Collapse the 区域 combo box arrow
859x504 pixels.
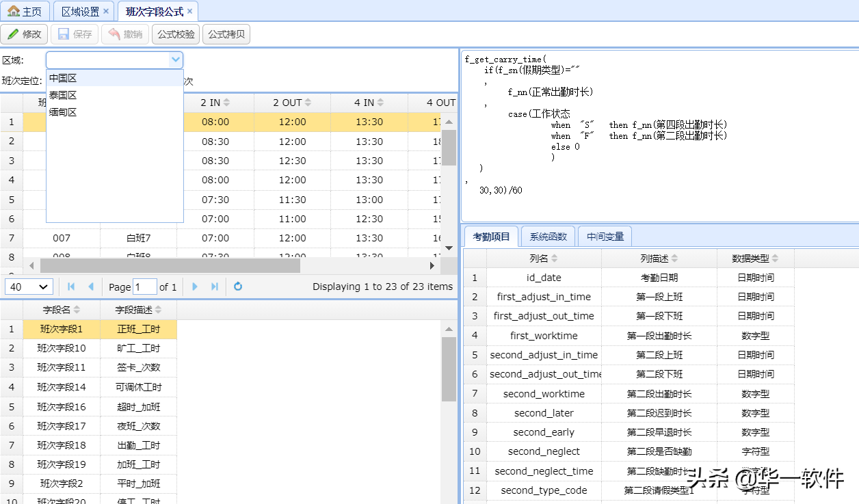coord(176,60)
